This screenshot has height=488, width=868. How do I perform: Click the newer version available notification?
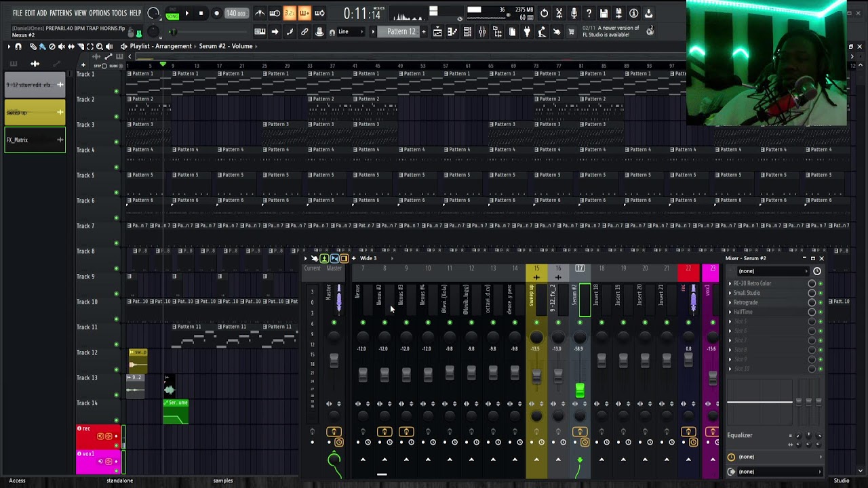(x=610, y=31)
